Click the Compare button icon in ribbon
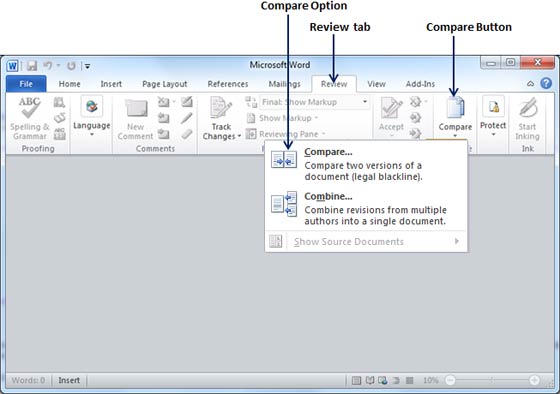This screenshot has width=560, height=394. pyautogui.click(x=455, y=108)
